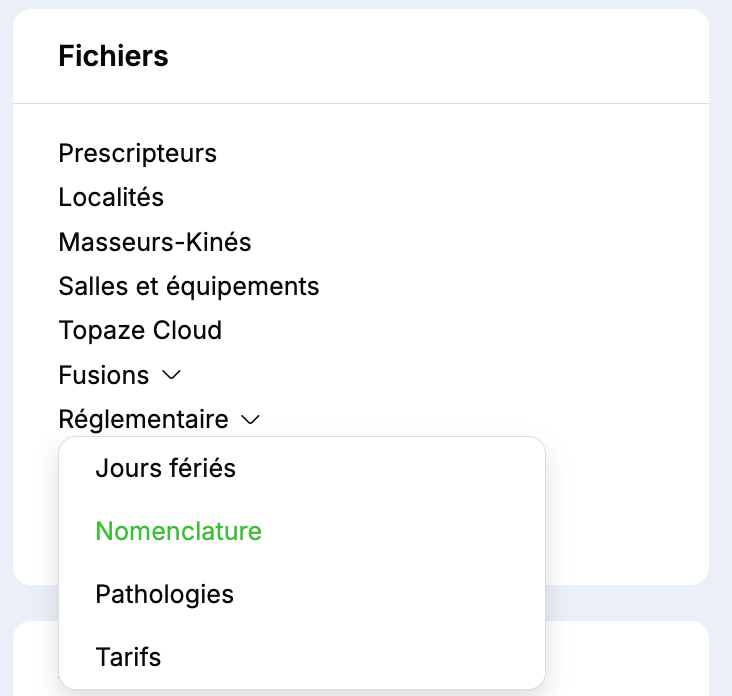Choose Tarifs in the dropdown

tap(128, 657)
